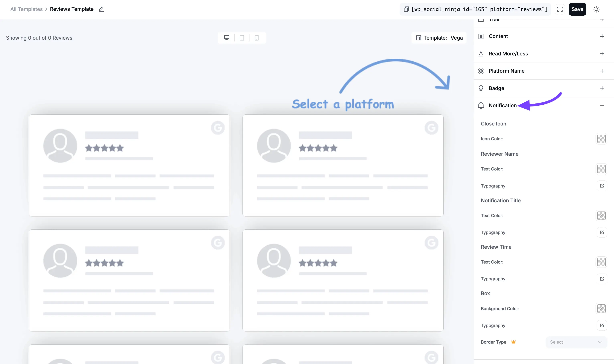Expand the Platform Name section
The width and height of the screenshot is (614, 364).
(602, 71)
